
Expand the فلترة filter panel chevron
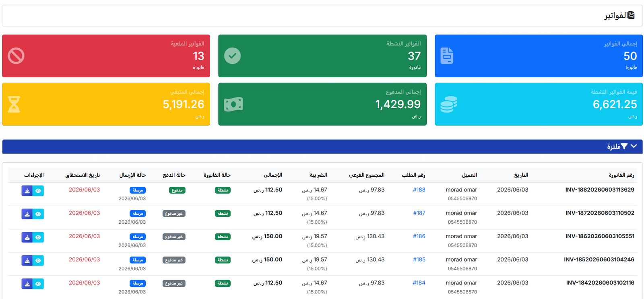pyautogui.click(x=634, y=146)
